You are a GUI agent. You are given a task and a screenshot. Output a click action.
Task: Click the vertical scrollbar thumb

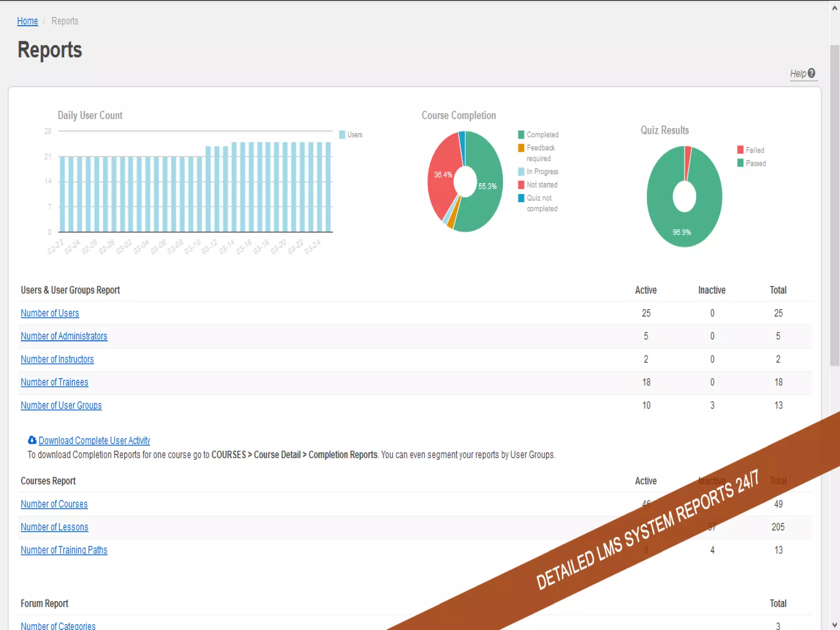click(835, 205)
